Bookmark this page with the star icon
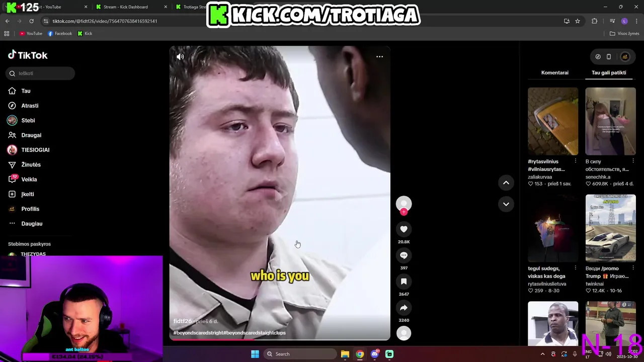644x362 pixels. [578, 21]
